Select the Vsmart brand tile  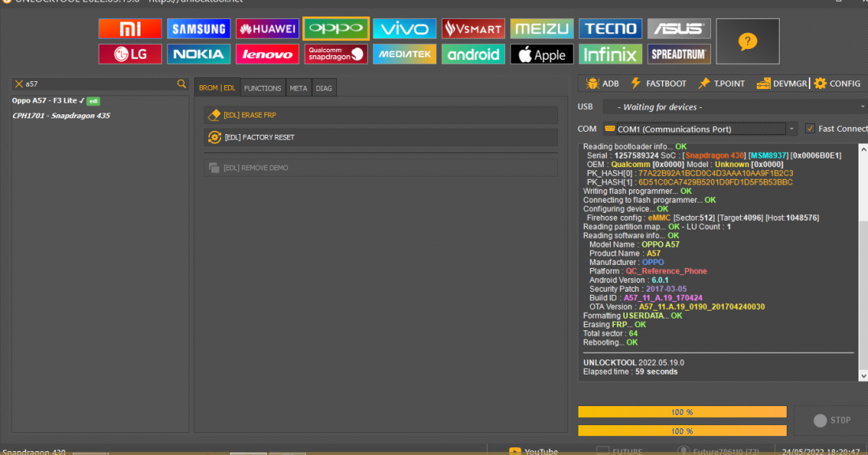pyautogui.click(x=473, y=29)
